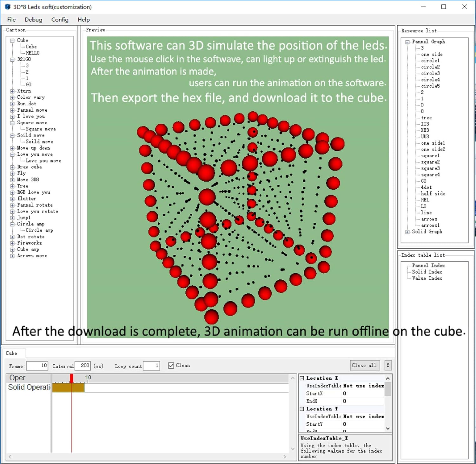Select Pannel Index in the Index table list
The height and width of the screenshot is (464, 476).
tap(429, 265)
